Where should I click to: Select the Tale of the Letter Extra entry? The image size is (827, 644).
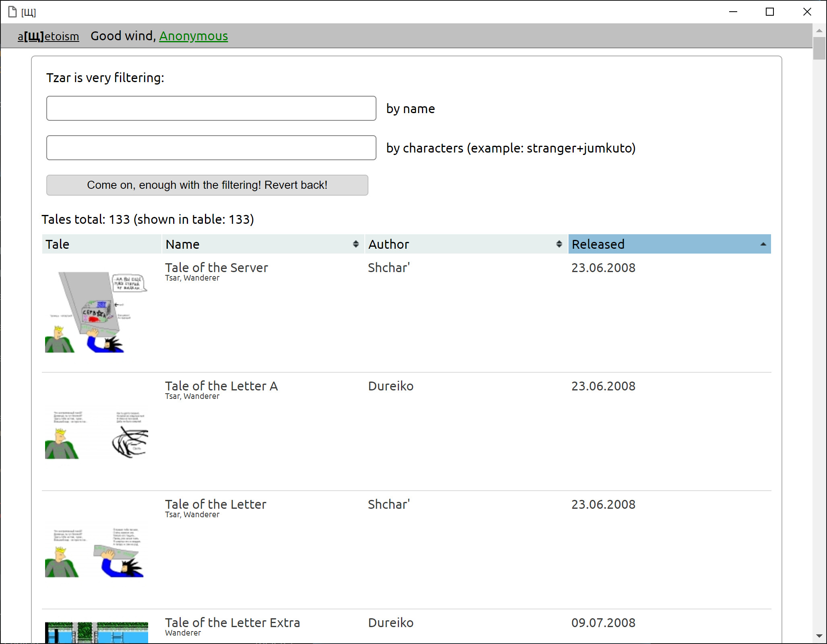pos(232,622)
